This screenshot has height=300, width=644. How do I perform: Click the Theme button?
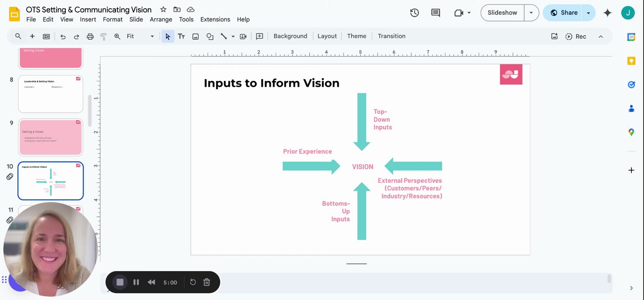tap(357, 36)
